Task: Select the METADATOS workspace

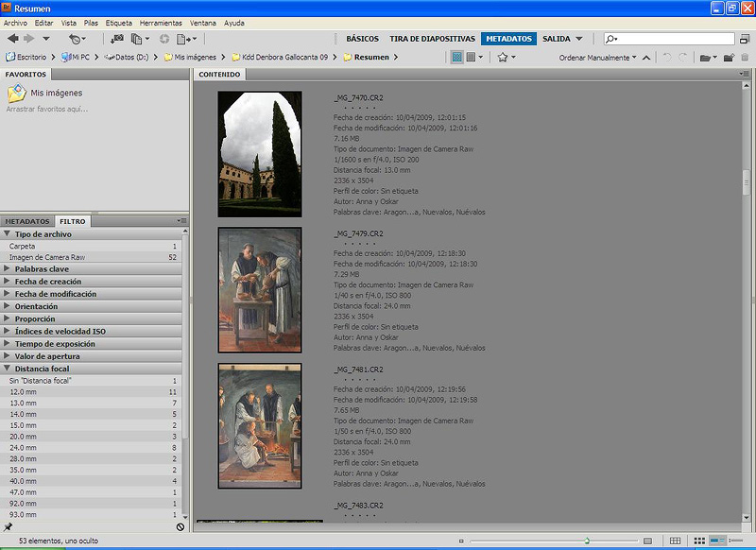Action: pos(508,39)
